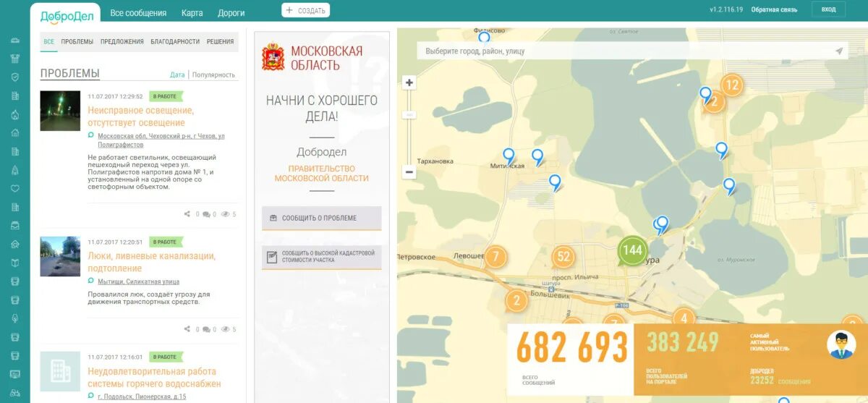Viewport: 868px width, 403px height.
Task: Click the views eye icon on the manhole post
Action: pyautogui.click(x=225, y=329)
